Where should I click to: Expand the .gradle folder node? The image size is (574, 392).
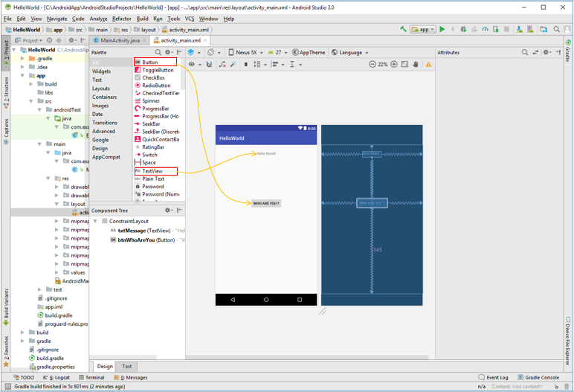(22, 58)
